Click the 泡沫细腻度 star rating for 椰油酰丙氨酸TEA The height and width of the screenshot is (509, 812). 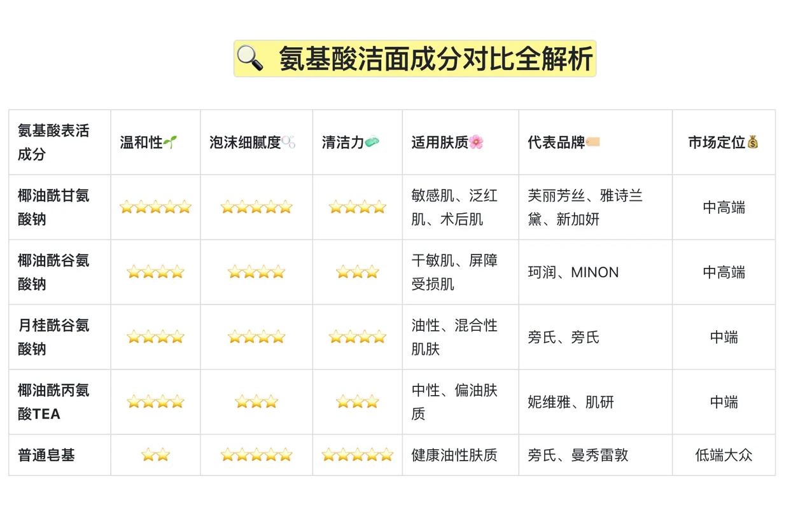(x=256, y=401)
